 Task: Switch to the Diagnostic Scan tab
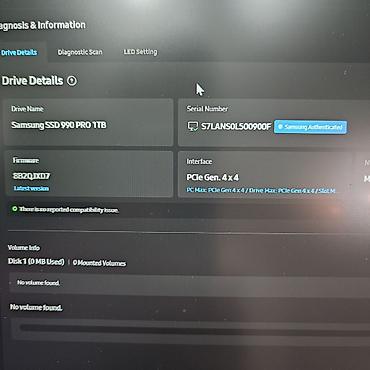point(80,52)
